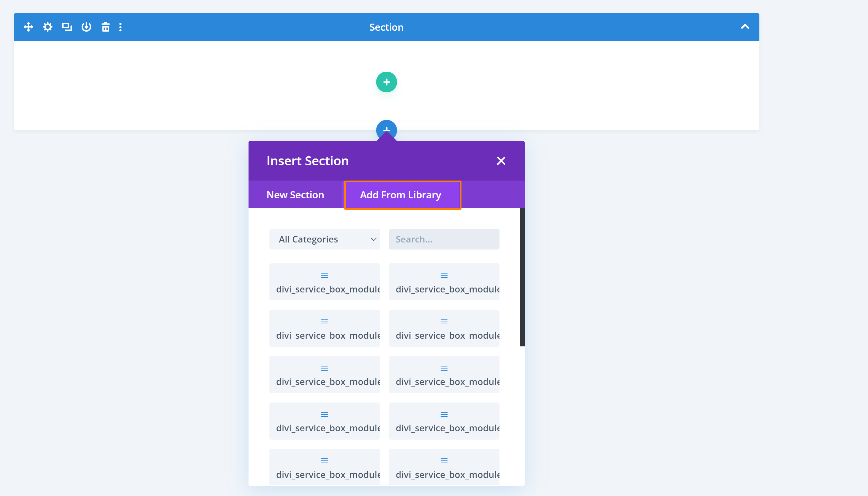Open section settings gear icon
868x496 pixels.
pos(48,27)
